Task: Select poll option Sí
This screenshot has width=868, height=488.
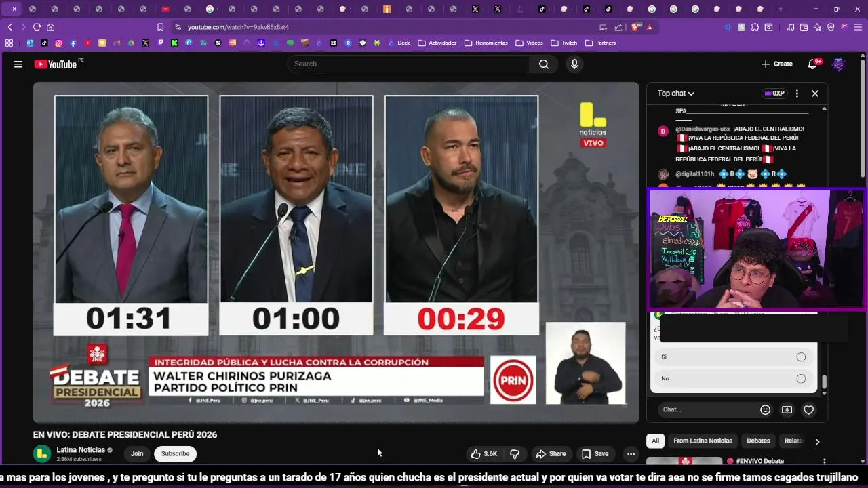Action: (734, 357)
